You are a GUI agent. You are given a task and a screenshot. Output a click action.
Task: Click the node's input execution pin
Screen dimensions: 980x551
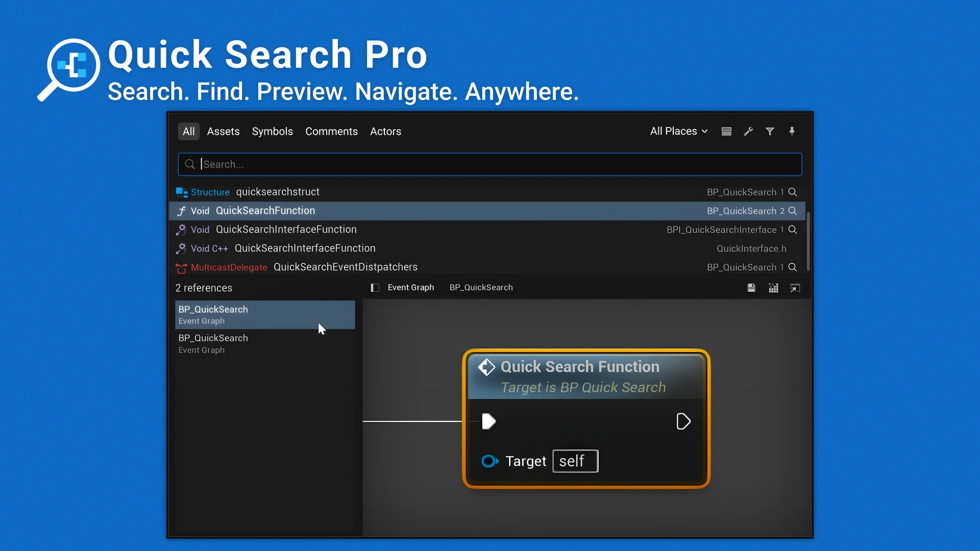click(x=488, y=421)
